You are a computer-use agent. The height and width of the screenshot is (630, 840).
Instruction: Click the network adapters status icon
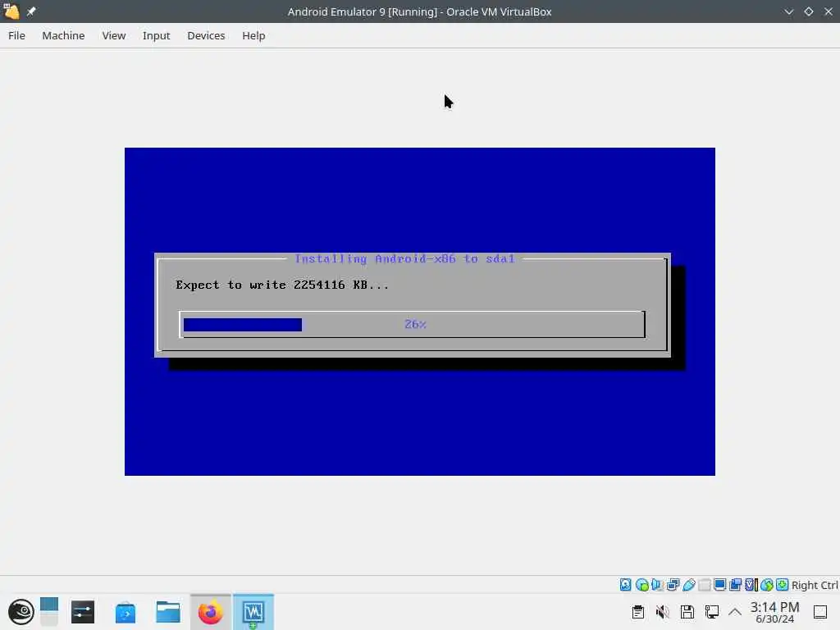point(673,584)
